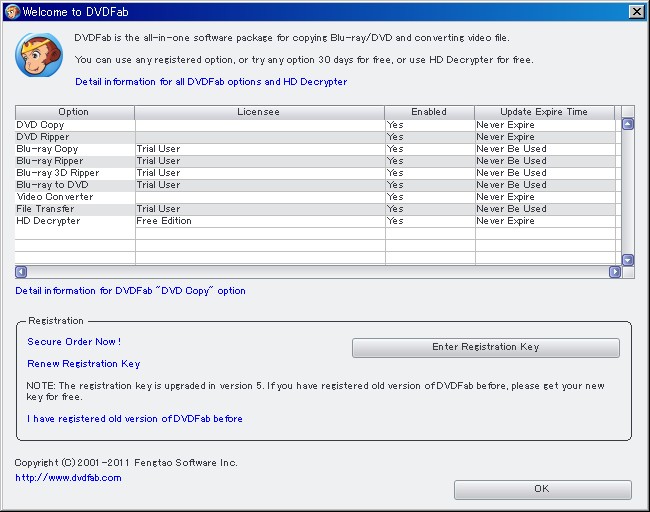Close the Welcome to DVDFab dialog

636,11
